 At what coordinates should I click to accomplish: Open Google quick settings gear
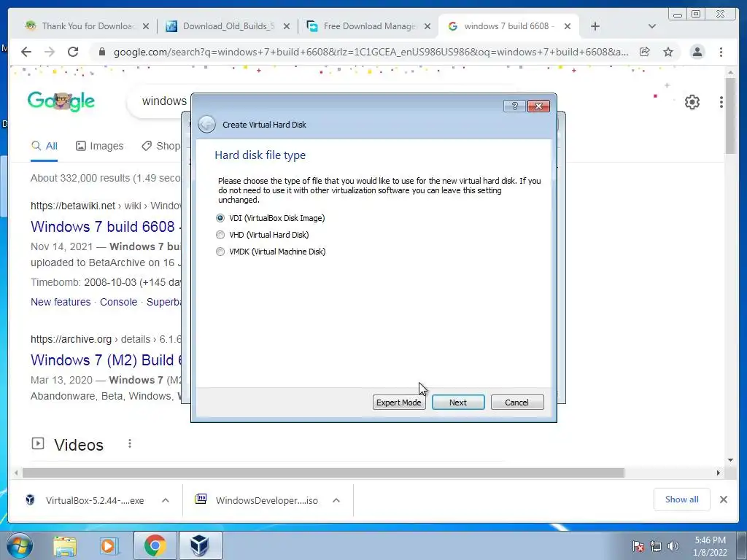click(692, 102)
